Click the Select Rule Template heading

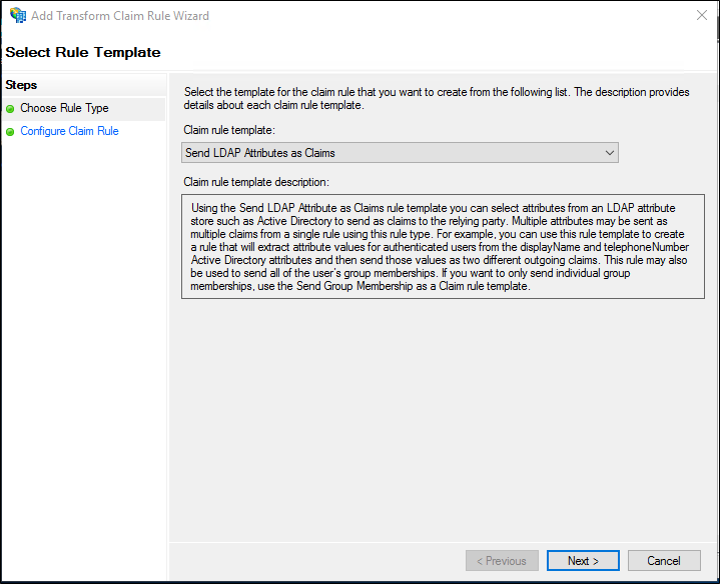[83, 52]
